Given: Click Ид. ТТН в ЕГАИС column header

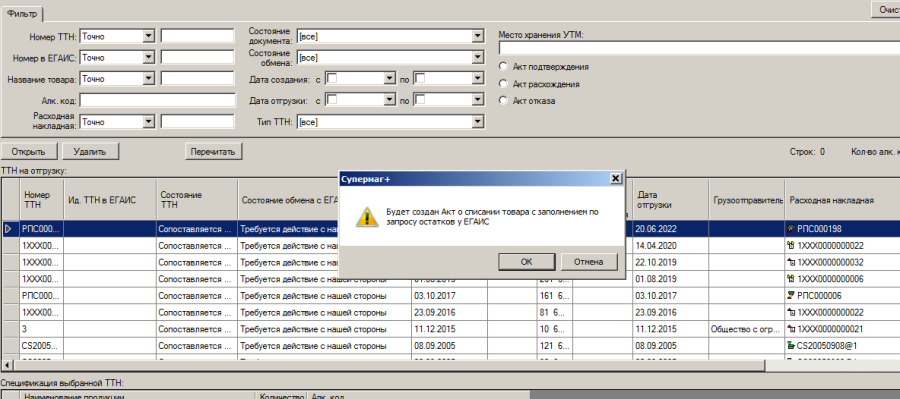Looking at the screenshot, I should pyautogui.click(x=110, y=200).
